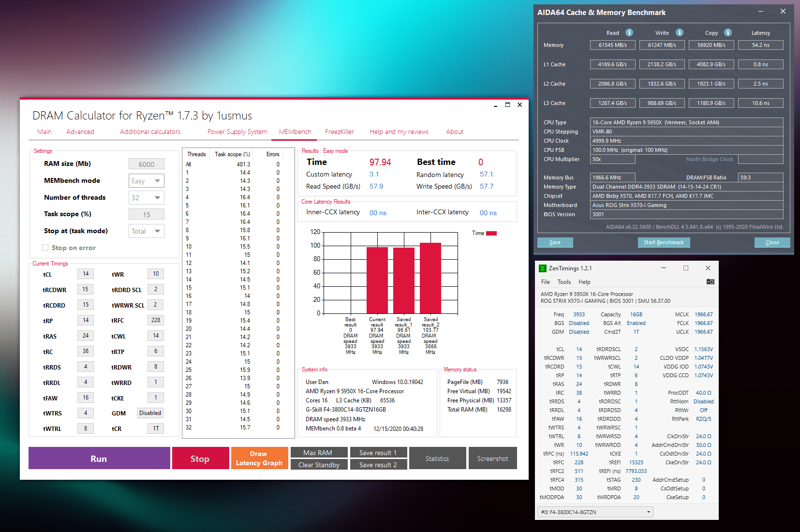Close the AIDA64 Cache & Memory Benchmark window
The image size is (800, 532).
(x=783, y=11)
